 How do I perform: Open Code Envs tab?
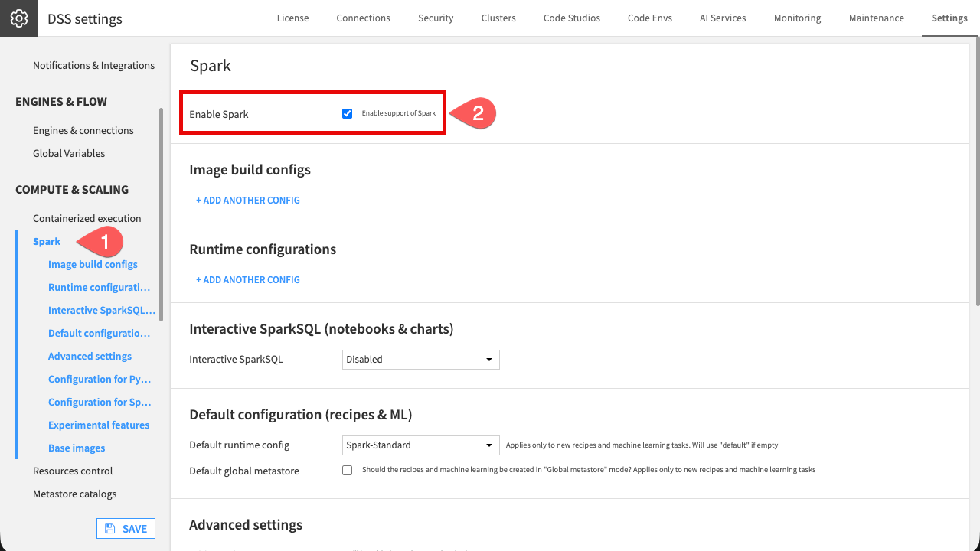pos(650,18)
